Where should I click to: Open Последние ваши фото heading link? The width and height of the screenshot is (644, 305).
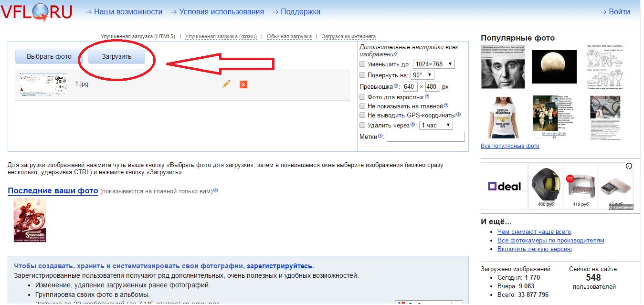pos(53,191)
